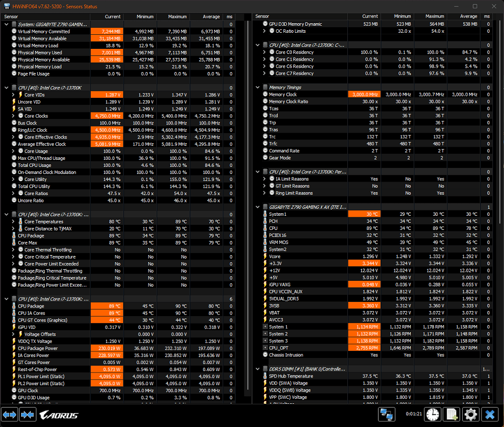
Task: Expand the OC Ratio Limits row
Action: pyautogui.click(x=264, y=31)
